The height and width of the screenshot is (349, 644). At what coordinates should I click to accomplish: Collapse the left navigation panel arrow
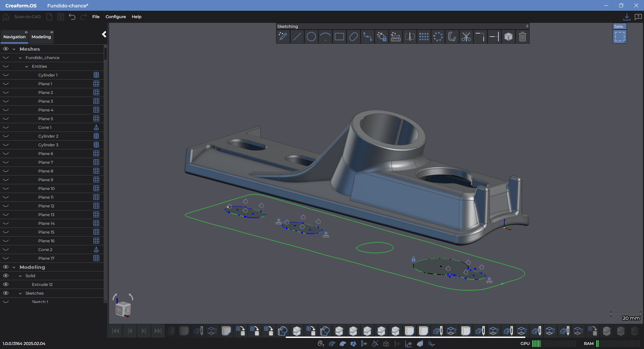coord(104,34)
